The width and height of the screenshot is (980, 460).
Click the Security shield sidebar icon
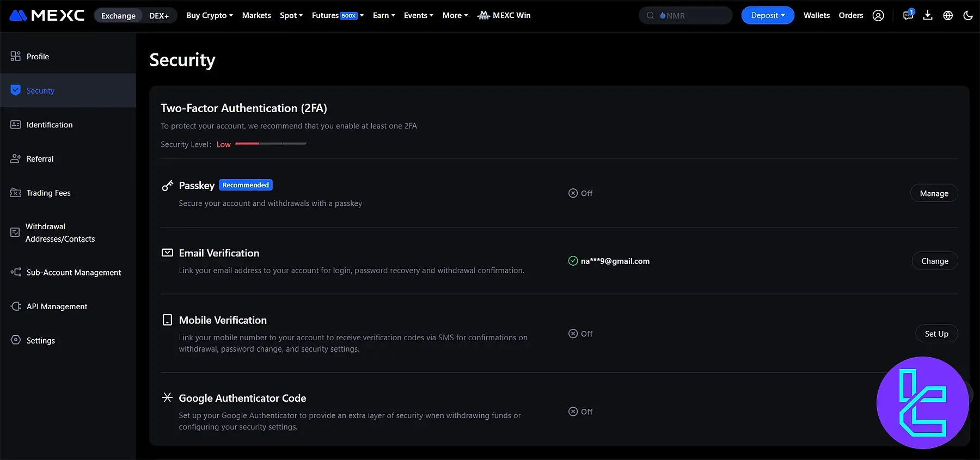pos(16,90)
